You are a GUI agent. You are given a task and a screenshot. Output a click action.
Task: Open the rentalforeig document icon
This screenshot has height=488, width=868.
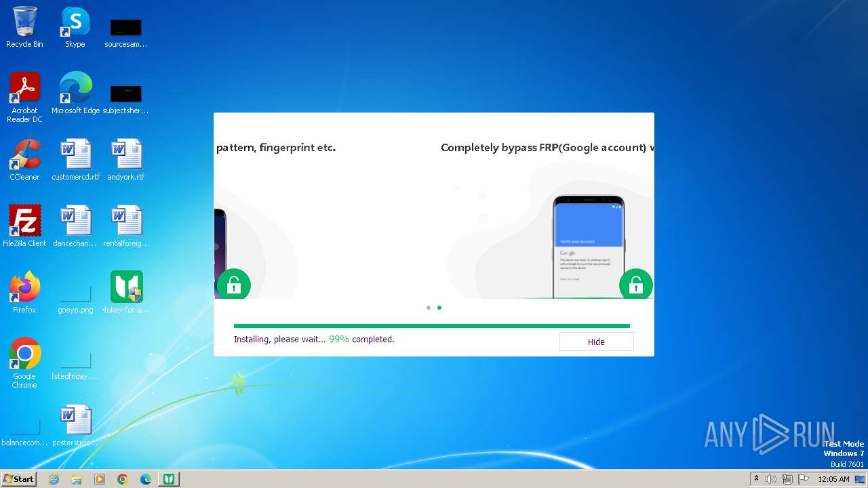pos(125,226)
